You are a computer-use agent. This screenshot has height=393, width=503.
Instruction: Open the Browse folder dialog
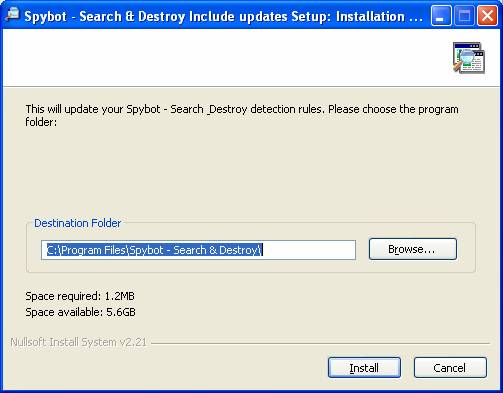coord(413,249)
